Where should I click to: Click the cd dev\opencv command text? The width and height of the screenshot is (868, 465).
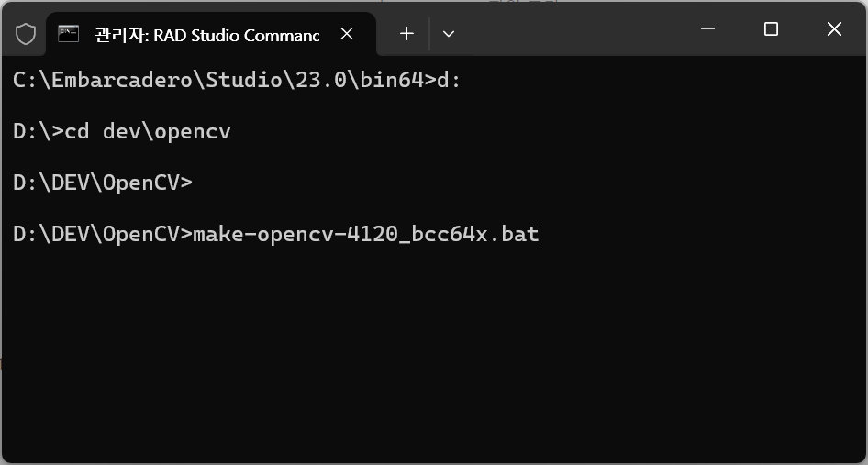(x=148, y=132)
